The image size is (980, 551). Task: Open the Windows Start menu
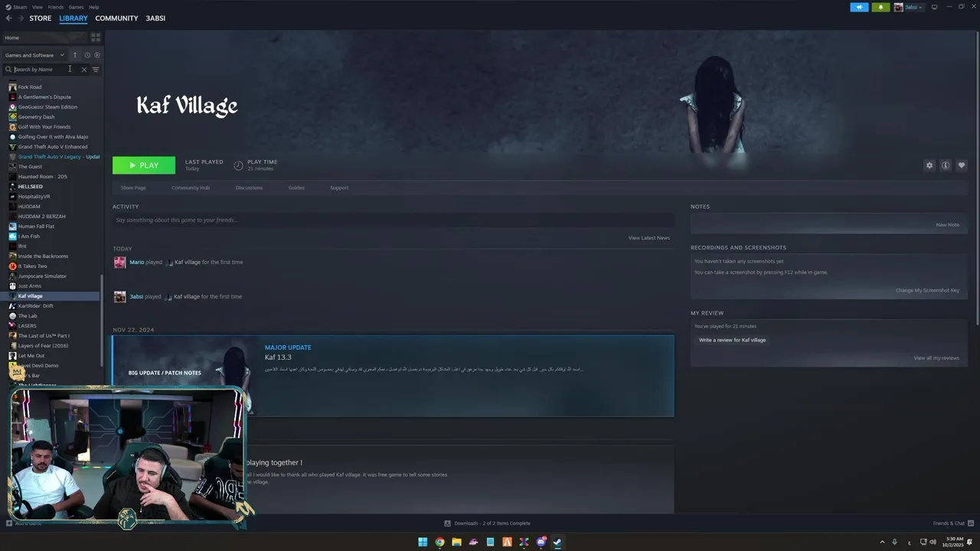pos(423,542)
